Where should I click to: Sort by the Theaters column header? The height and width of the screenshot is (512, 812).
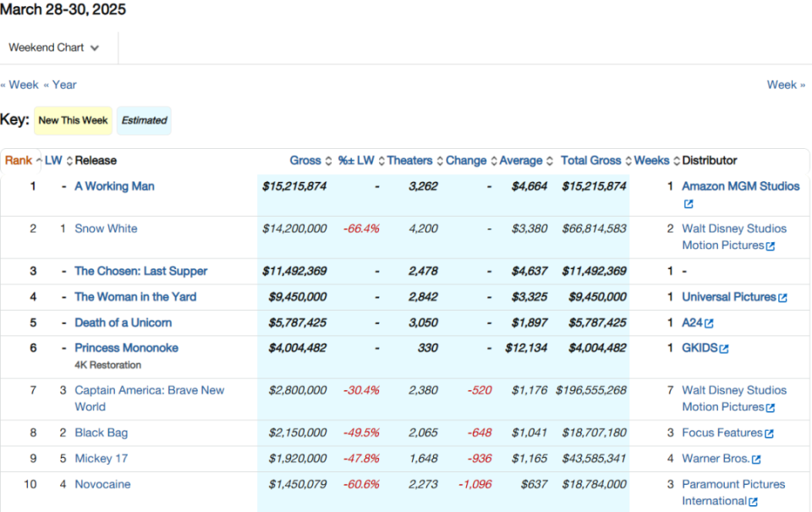pos(410,161)
